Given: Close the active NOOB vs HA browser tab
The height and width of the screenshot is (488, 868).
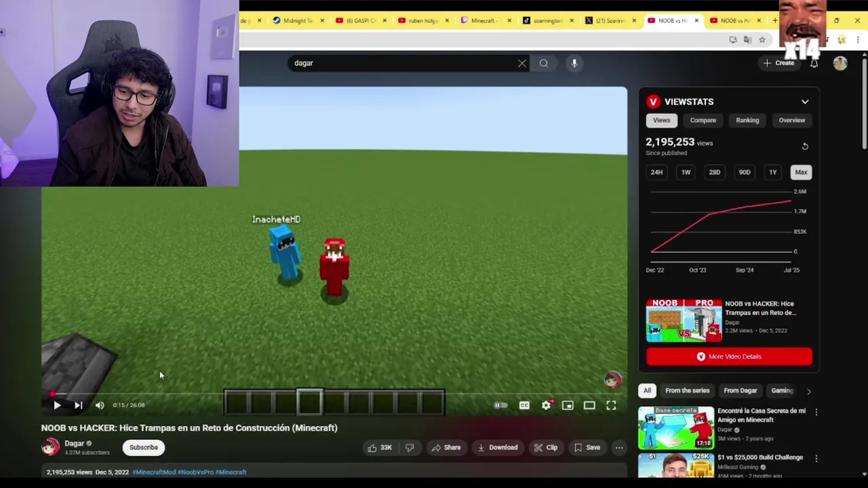Looking at the screenshot, I should coord(696,20).
